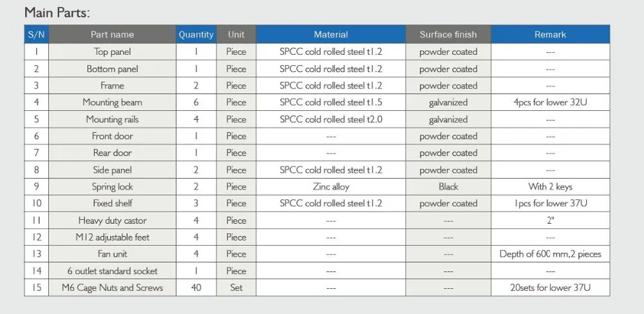
Task: Click the "Mounting beam" cell
Action: [112, 103]
